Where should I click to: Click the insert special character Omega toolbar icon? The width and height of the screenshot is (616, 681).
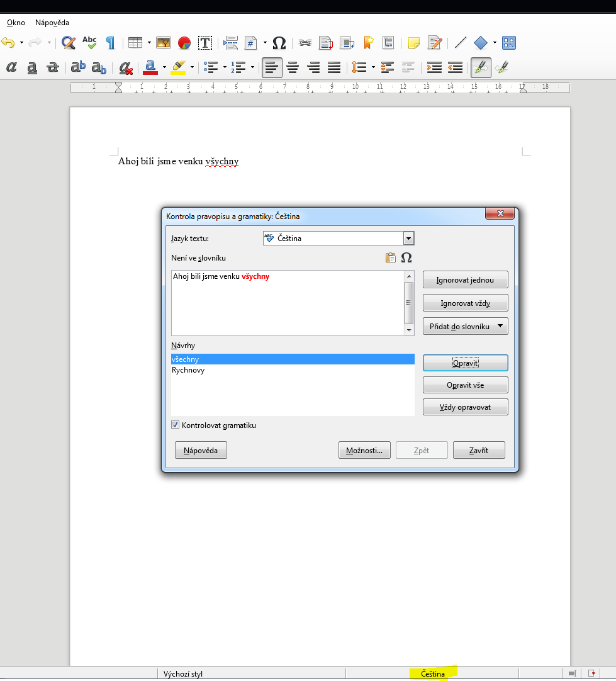[x=279, y=43]
